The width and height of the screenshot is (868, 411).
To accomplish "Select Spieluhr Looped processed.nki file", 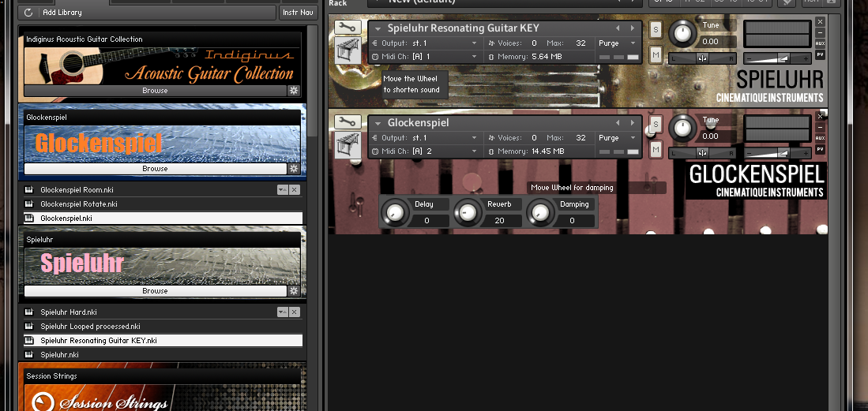I will [163, 327].
